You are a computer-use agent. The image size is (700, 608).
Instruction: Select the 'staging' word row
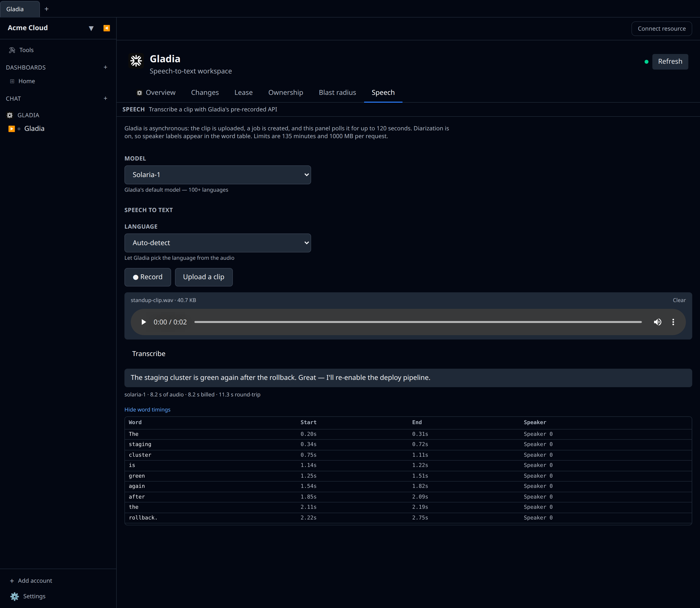[408, 445]
